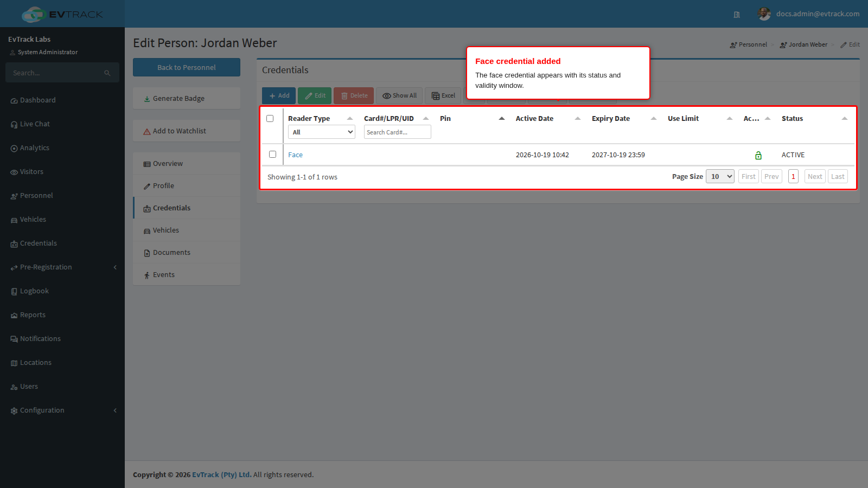Toggle Show All credentials

[399, 95]
